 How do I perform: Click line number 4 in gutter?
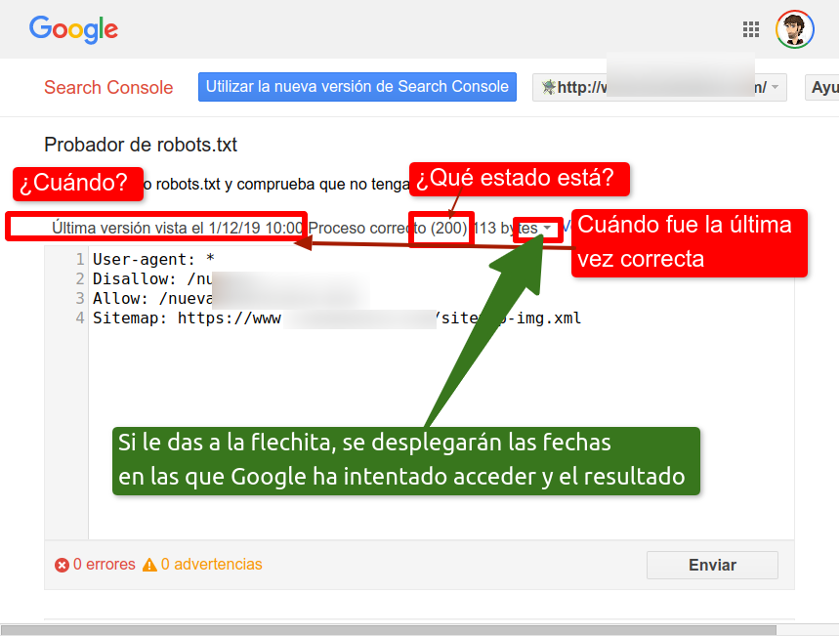[80, 318]
